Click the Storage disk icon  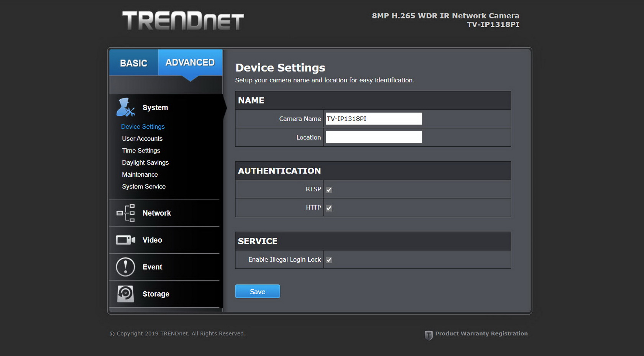125,294
